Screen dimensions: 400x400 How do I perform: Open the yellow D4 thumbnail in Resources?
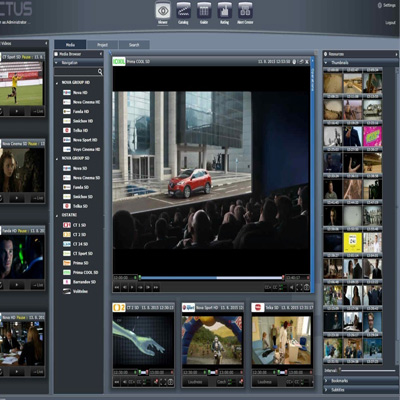[353, 242]
